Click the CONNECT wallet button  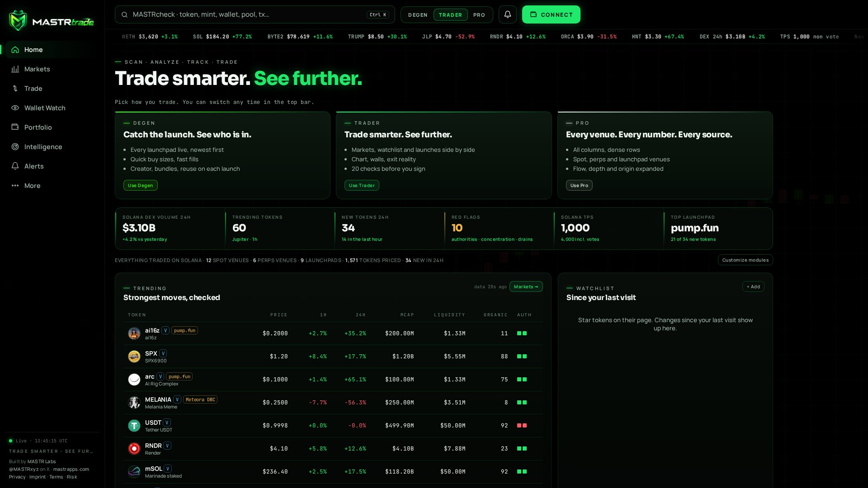pos(551,14)
